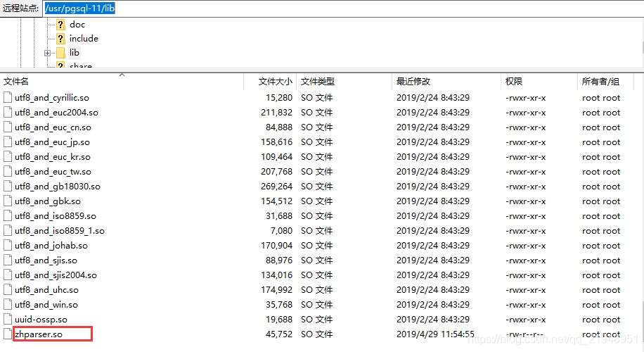The image size is (644, 352).
Task: Select file utf8_and_sjis2004.so
Action: pos(56,275)
